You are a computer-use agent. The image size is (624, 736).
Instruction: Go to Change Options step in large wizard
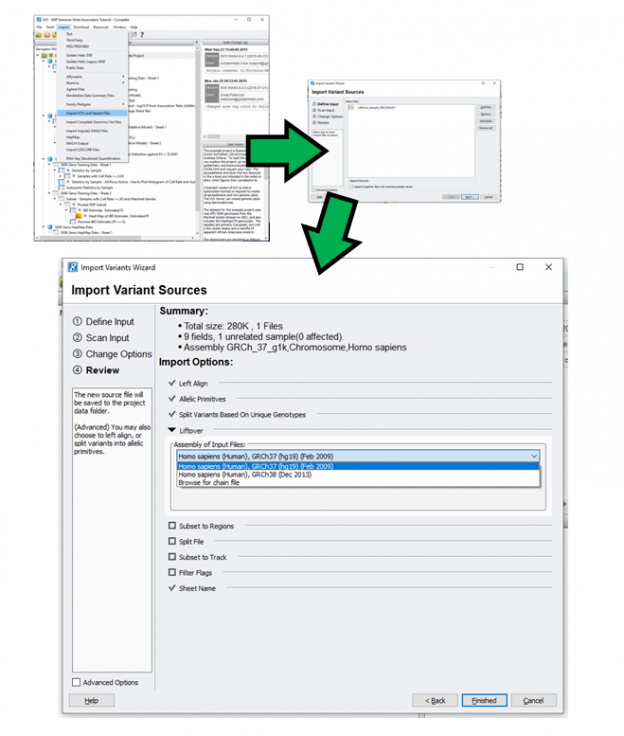click(113, 354)
